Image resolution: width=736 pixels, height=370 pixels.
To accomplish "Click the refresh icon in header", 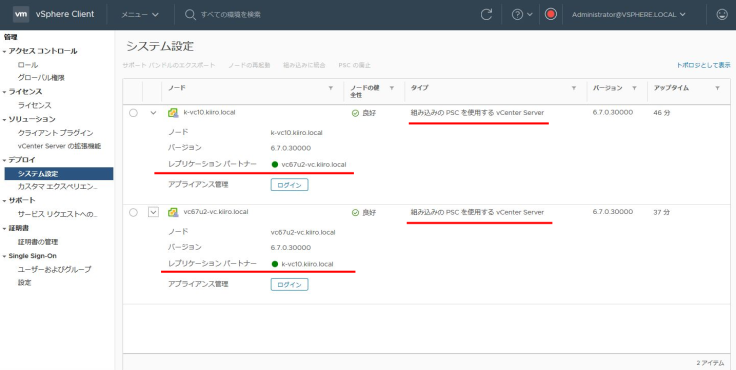I will [486, 15].
